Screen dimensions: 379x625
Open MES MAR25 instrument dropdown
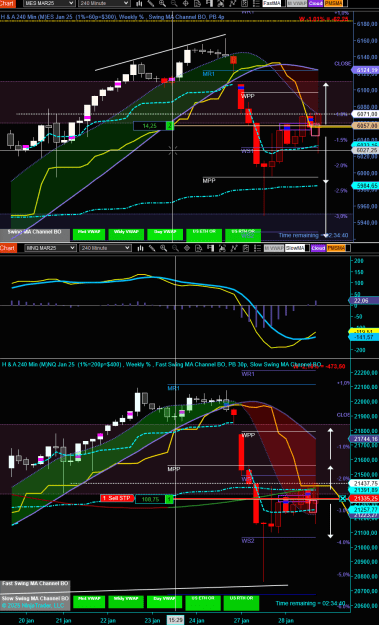[x=49, y=3]
